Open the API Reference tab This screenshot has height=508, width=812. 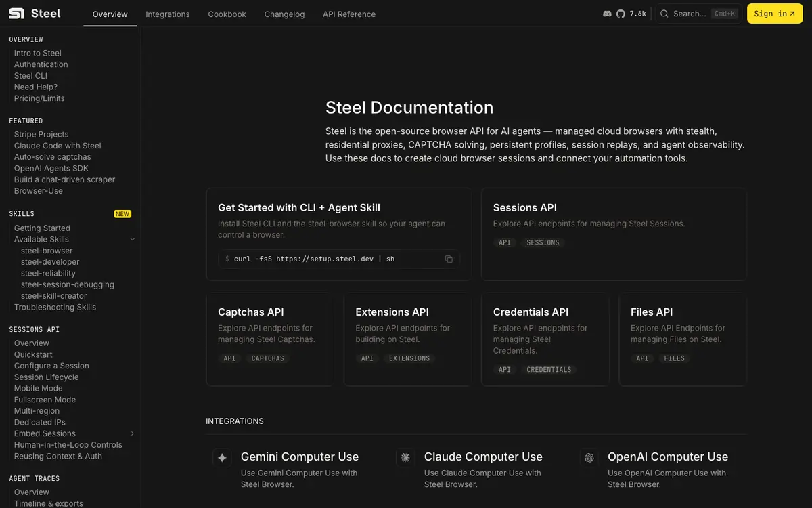coord(349,14)
